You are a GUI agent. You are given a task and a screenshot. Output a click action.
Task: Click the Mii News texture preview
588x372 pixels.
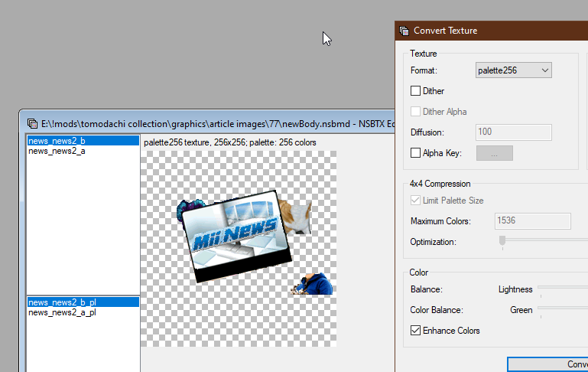239,249
